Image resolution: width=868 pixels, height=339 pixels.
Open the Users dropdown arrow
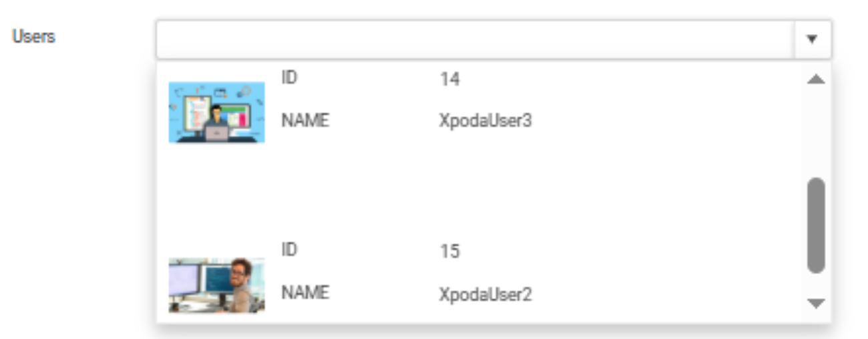(813, 39)
